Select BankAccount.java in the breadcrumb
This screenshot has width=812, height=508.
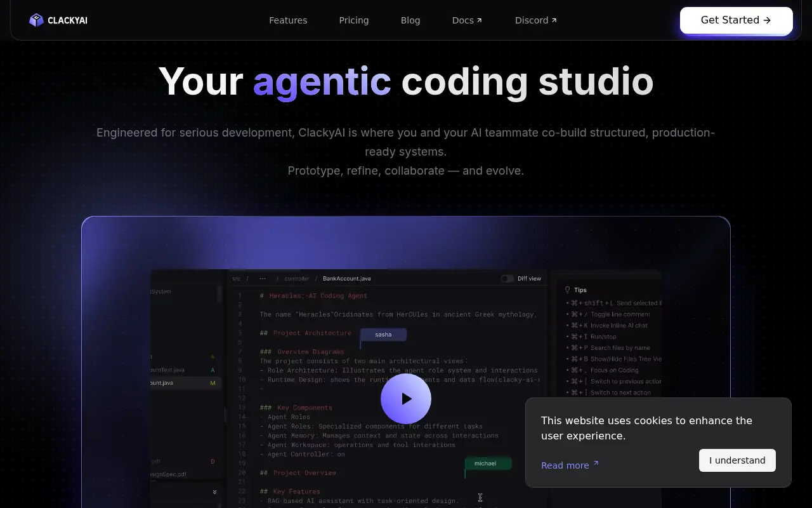346,278
